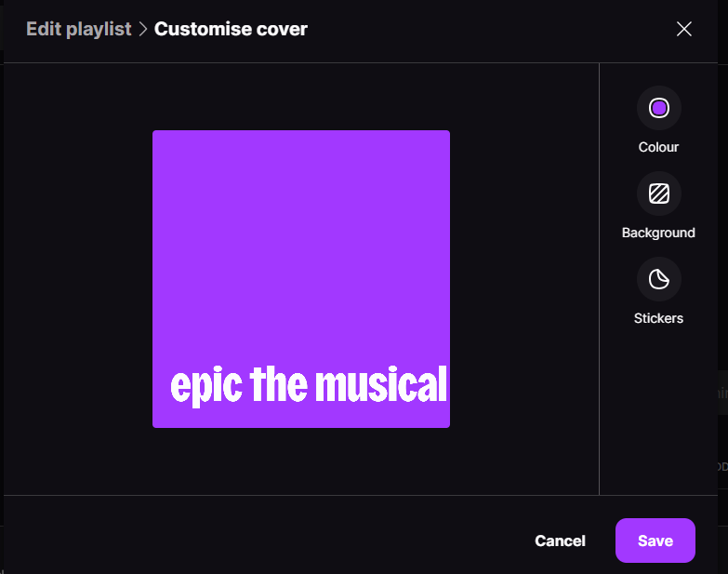The height and width of the screenshot is (574, 728).
Task: Open the Background pattern icon
Action: tap(659, 194)
